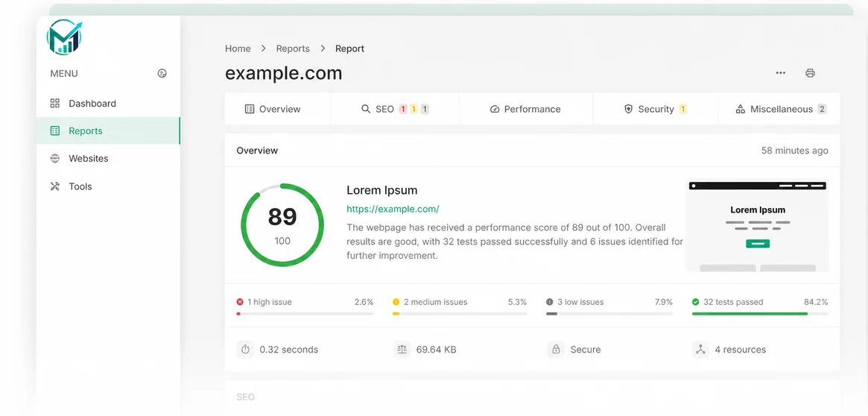Screen dimensions: 868x416
Task: Switch to the Security tab
Action: tap(656, 109)
